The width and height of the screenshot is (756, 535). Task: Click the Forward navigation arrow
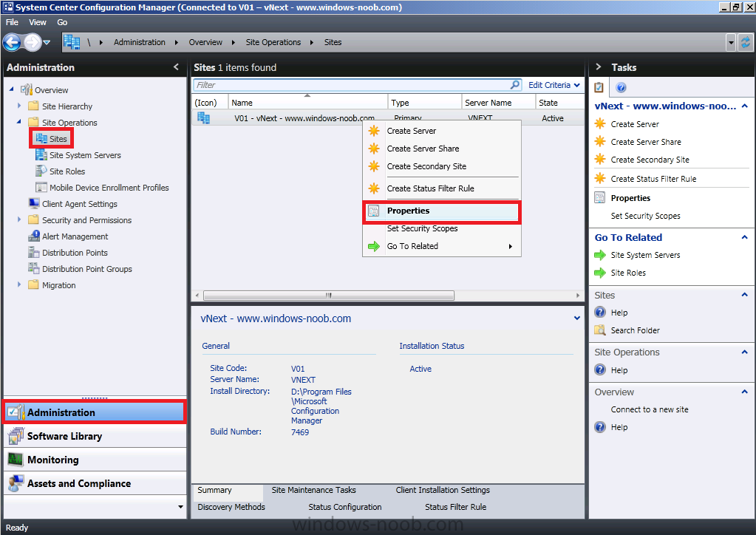click(x=33, y=42)
